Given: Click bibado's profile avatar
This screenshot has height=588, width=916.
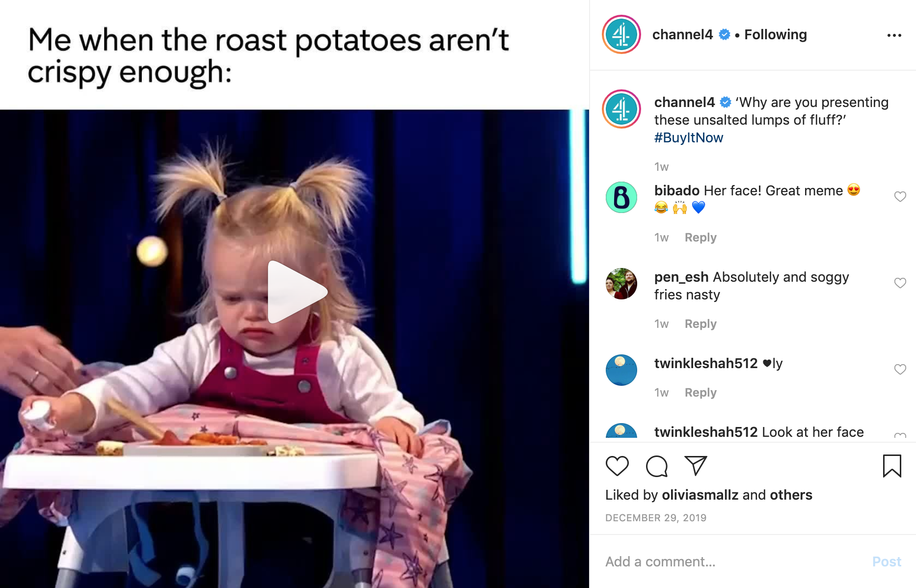Looking at the screenshot, I should 621,197.
